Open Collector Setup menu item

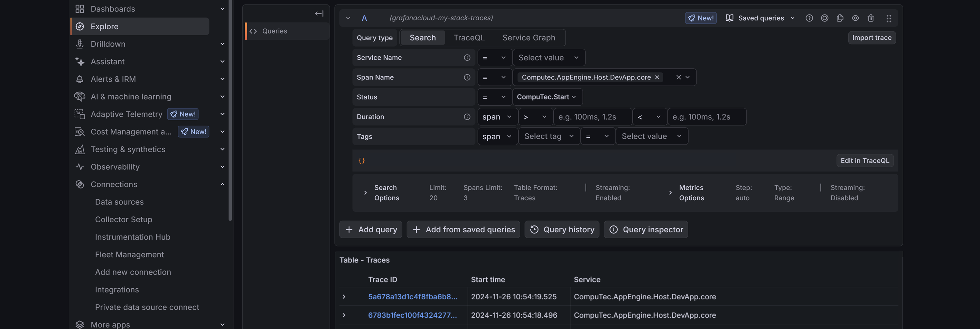point(124,219)
